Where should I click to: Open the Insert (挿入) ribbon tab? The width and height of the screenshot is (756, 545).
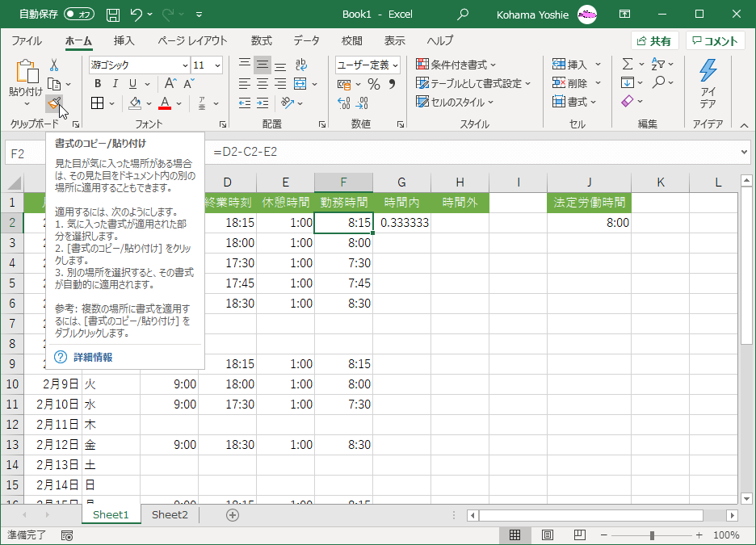click(x=124, y=41)
